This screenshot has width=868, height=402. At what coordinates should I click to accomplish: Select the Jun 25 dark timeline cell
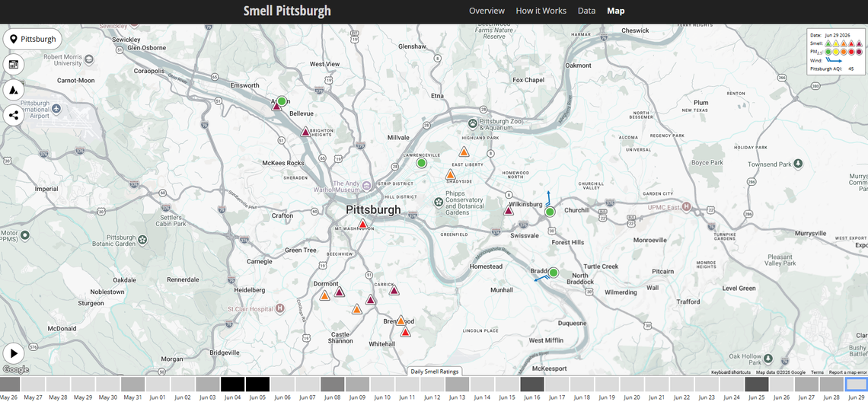(x=757, y=384)
